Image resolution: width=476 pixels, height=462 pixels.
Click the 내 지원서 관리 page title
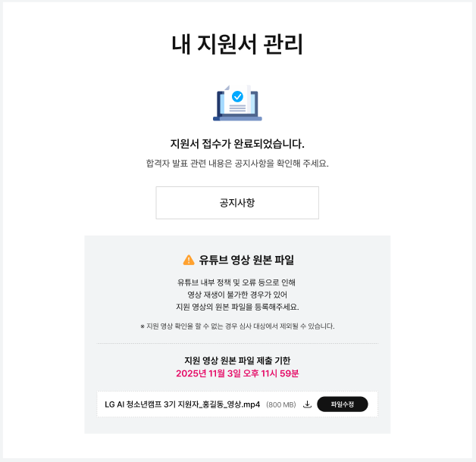click(237, 44)
